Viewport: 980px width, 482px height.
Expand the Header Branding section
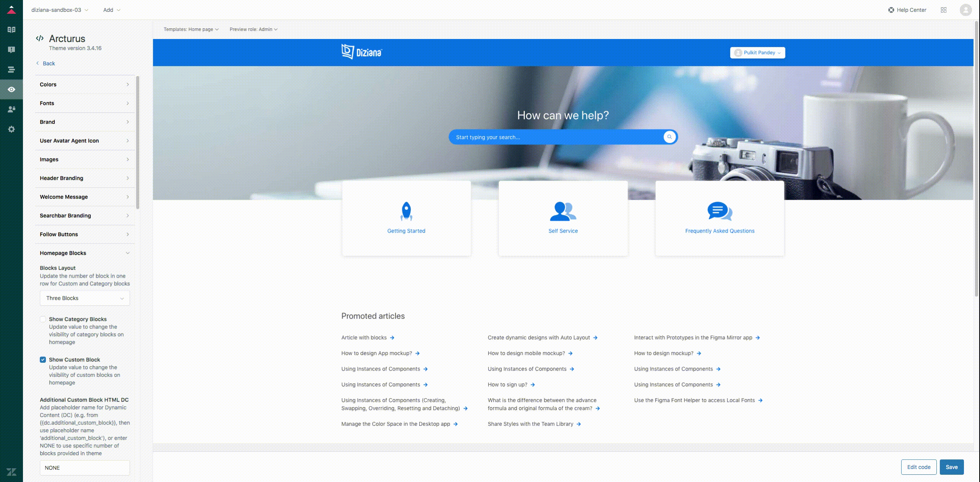coord(85,178)
